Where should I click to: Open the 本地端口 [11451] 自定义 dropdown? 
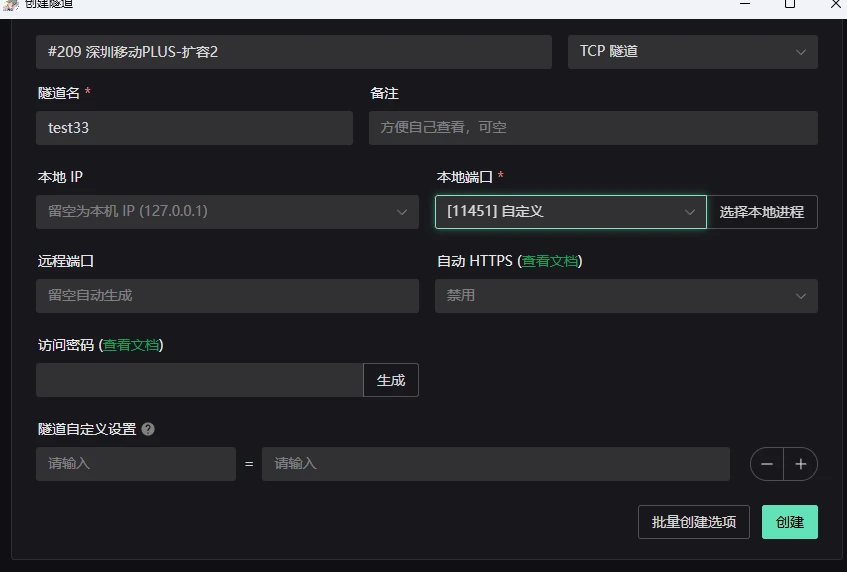click(570, 212)
